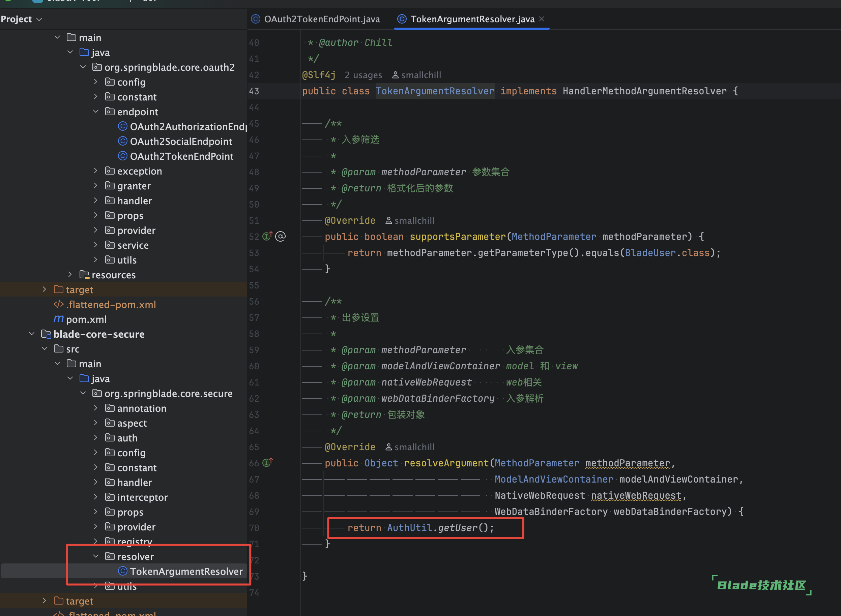Expand the annotation package

point(95,408)
